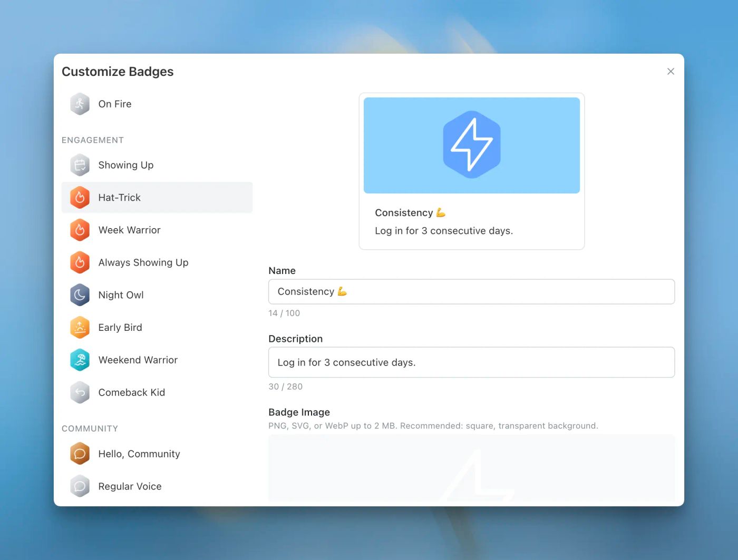This screenshot has height=560, width=738.
Task: Select the On Fire badge label
Action: (115, 104)
